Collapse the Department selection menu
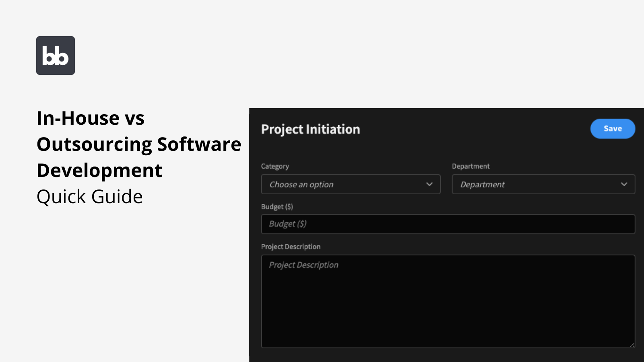Image resolution: width=644 pixels, height=362 pixels. [543, 184]
